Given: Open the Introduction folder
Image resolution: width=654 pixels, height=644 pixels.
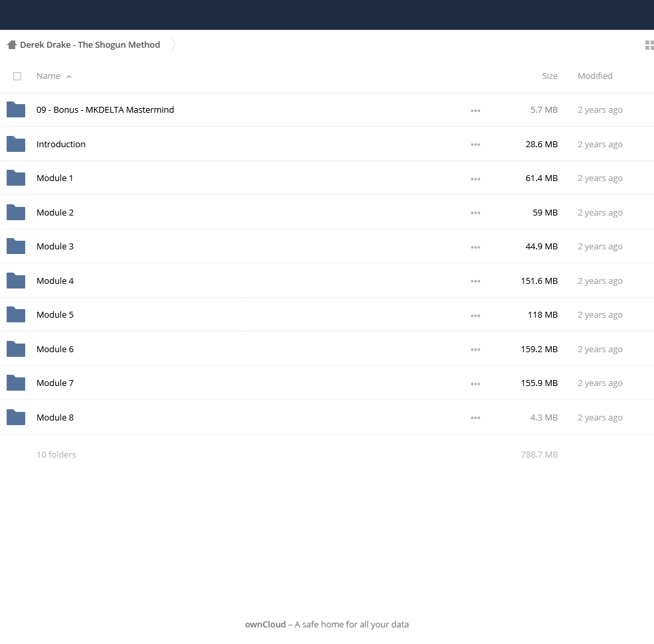Looking at the screenshot, I should (61, 144).
